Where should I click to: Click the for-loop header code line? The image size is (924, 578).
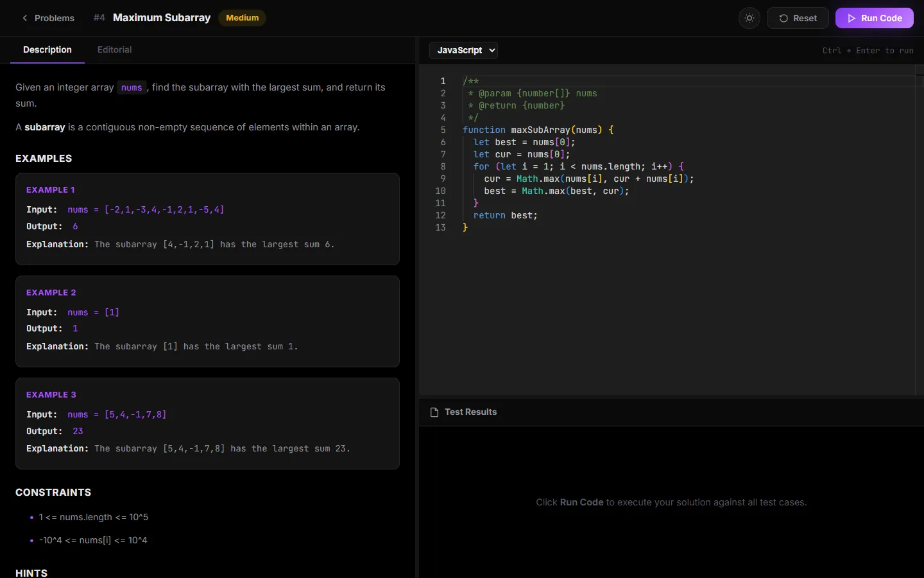579,166
